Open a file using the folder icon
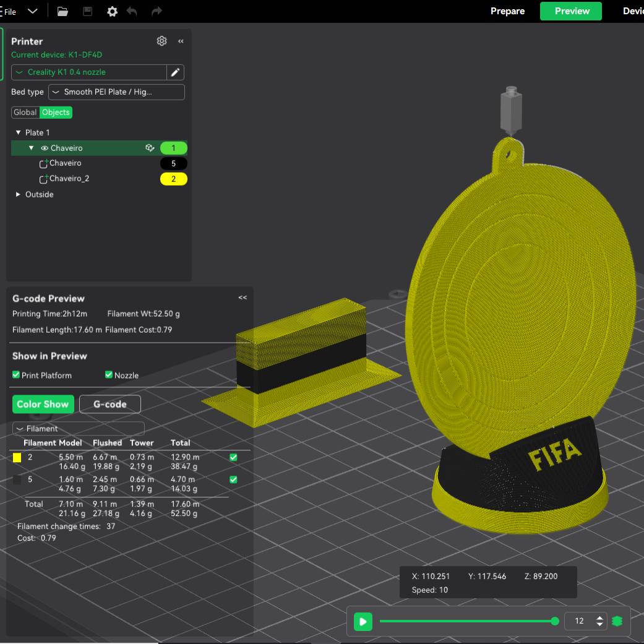This screenshot has width=644, height=644. [x=62, y=11]
